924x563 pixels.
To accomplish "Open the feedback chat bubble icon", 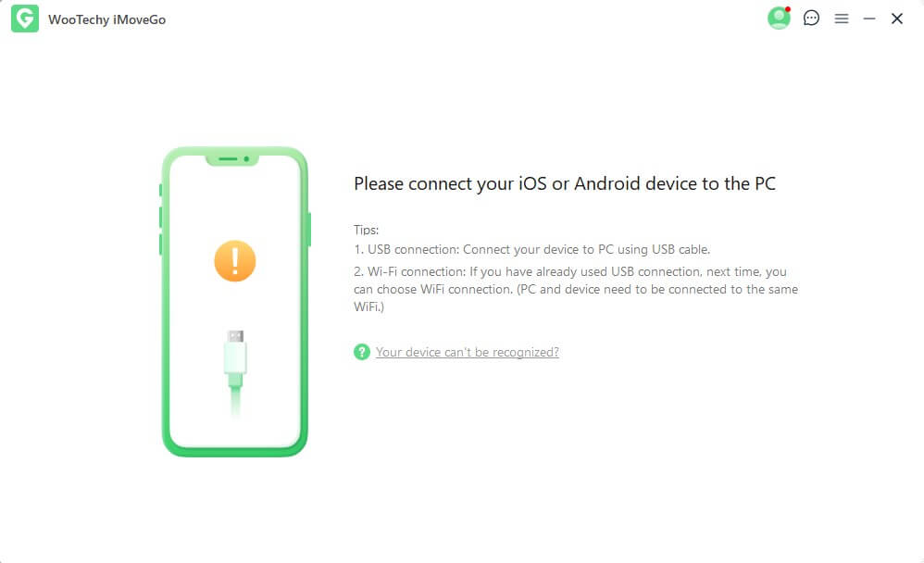I will tap(811, 19).
